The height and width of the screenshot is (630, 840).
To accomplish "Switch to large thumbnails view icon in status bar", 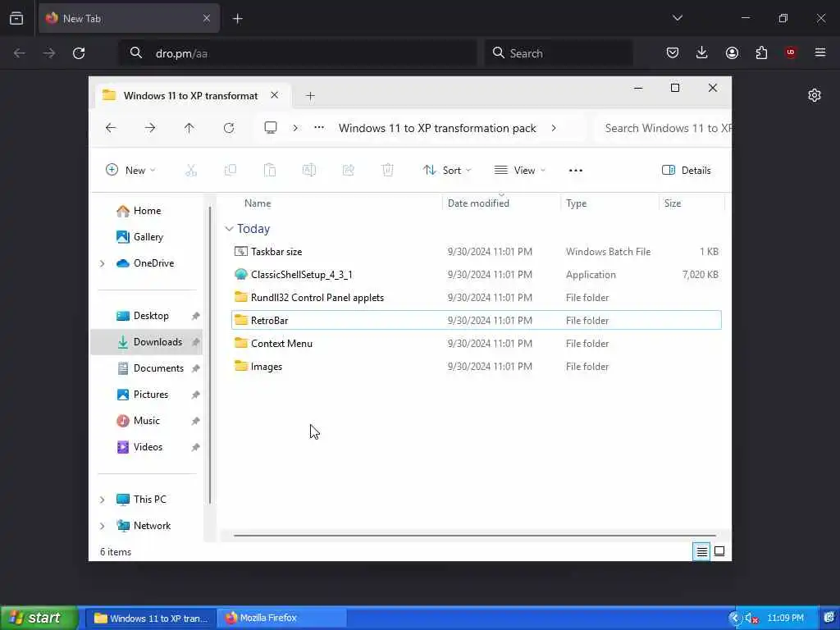I will click(x=719, y=551).
